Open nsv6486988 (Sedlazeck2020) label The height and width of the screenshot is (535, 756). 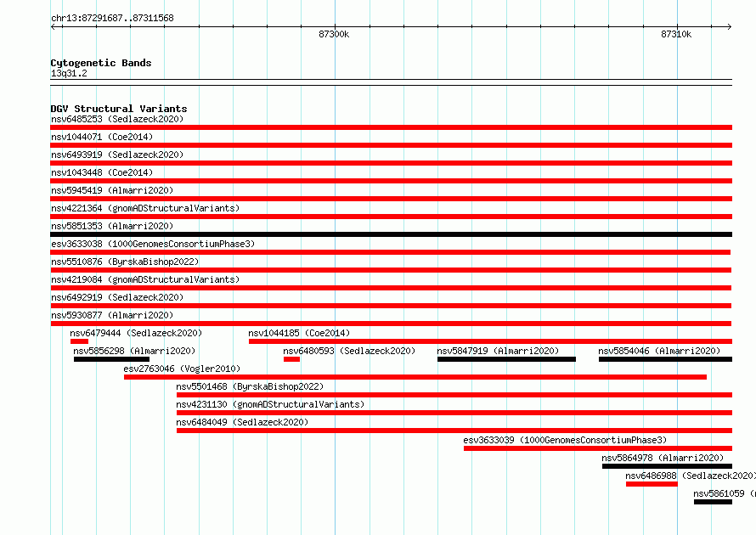pos(691,476)
